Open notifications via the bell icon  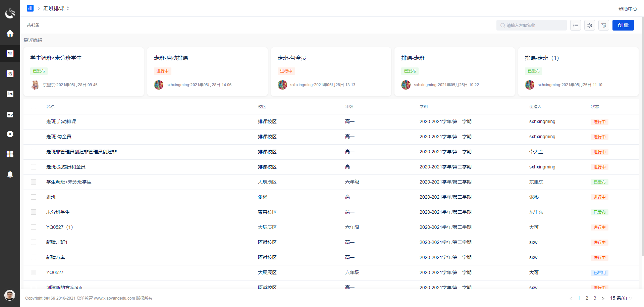point(10,174)
